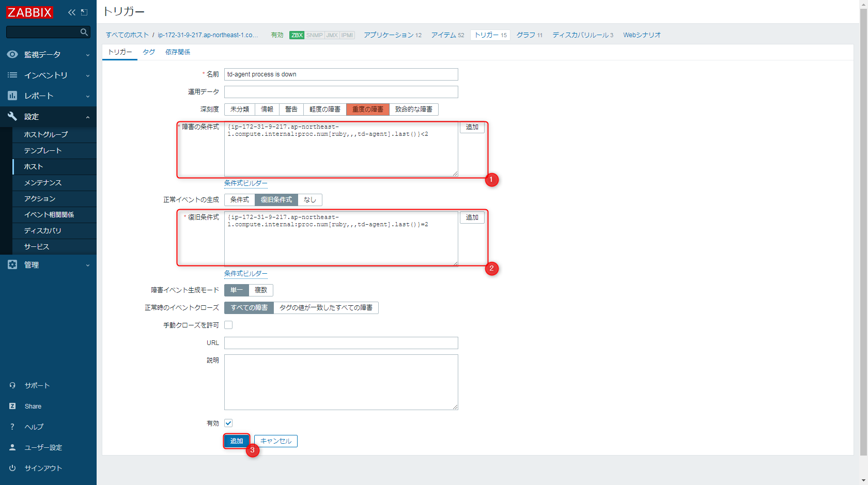Go to すべてのホスト breadcrumb
This screenshot has width=868, height=485.
127,35
